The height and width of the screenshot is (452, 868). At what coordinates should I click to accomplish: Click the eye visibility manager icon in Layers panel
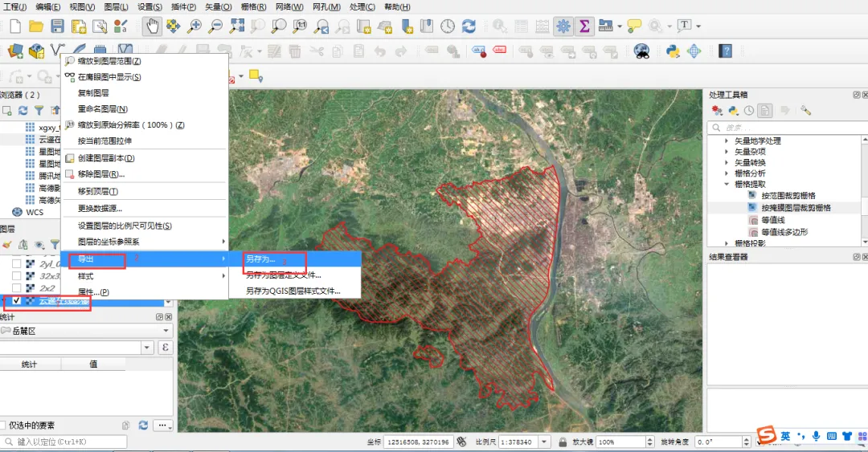[39, 245]
